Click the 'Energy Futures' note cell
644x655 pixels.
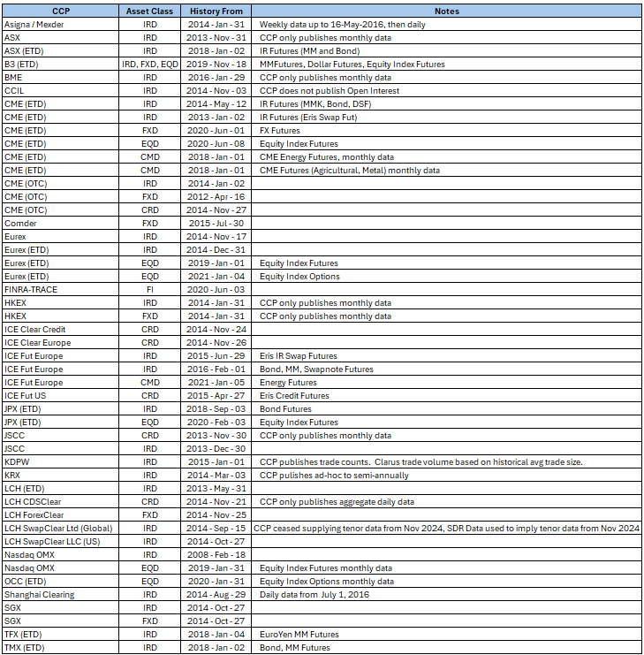coord(447,383)
